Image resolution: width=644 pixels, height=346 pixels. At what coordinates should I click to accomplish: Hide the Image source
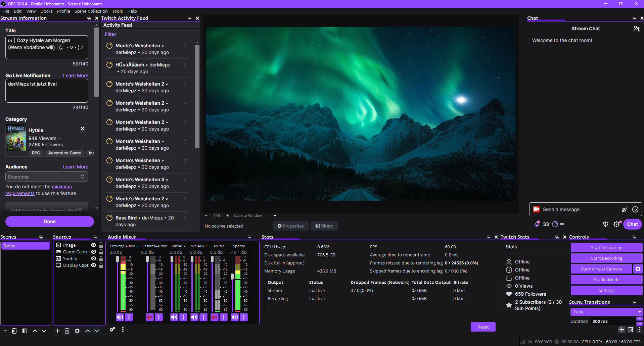point(94,245)
